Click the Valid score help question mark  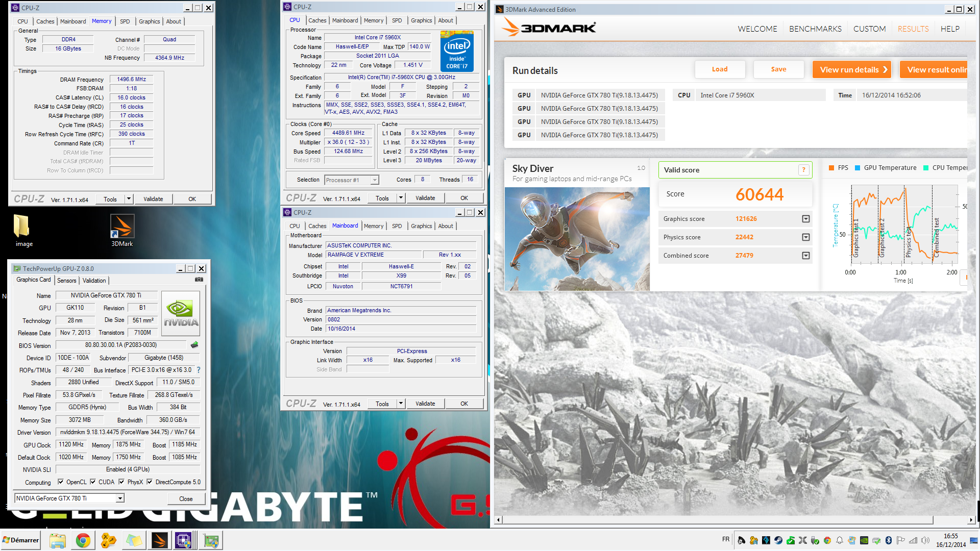tap(803, 170)
